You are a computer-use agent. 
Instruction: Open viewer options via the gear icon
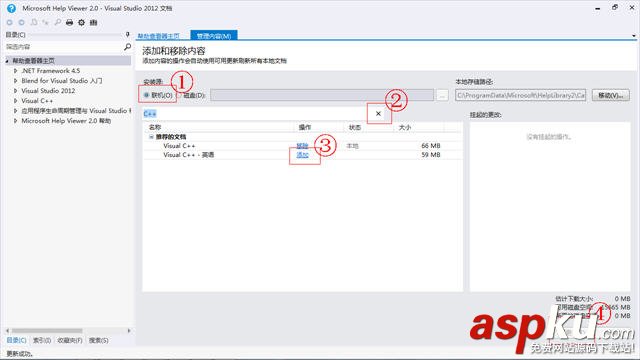[x=82, y=22]
